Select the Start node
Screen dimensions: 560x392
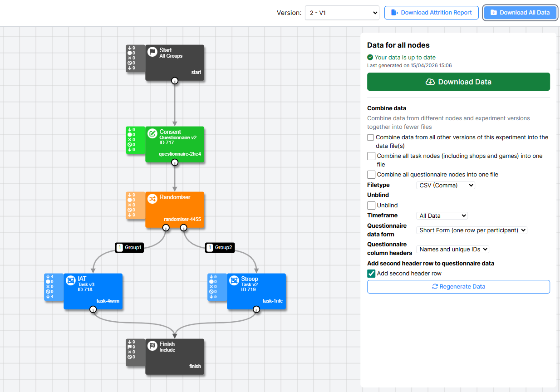(175, 63)
